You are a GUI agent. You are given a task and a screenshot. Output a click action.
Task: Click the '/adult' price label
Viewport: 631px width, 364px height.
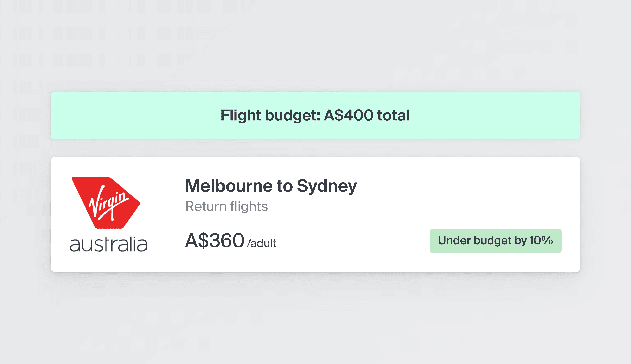pos(262,243)
